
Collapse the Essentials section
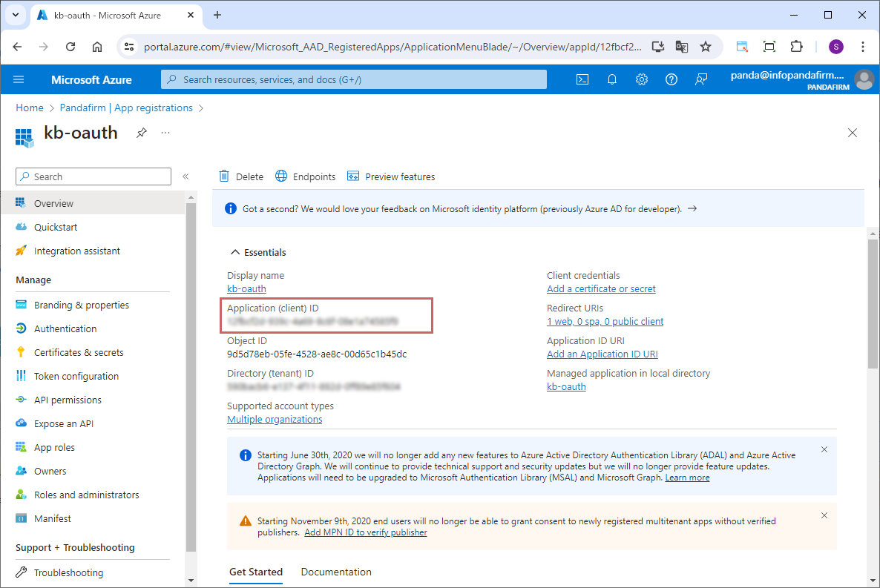pyautogui.click(x=235, y=252)
